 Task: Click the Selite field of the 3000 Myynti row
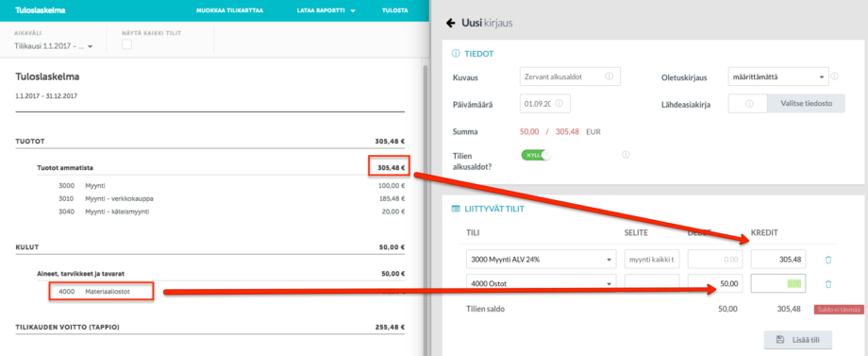coord(652,259)
